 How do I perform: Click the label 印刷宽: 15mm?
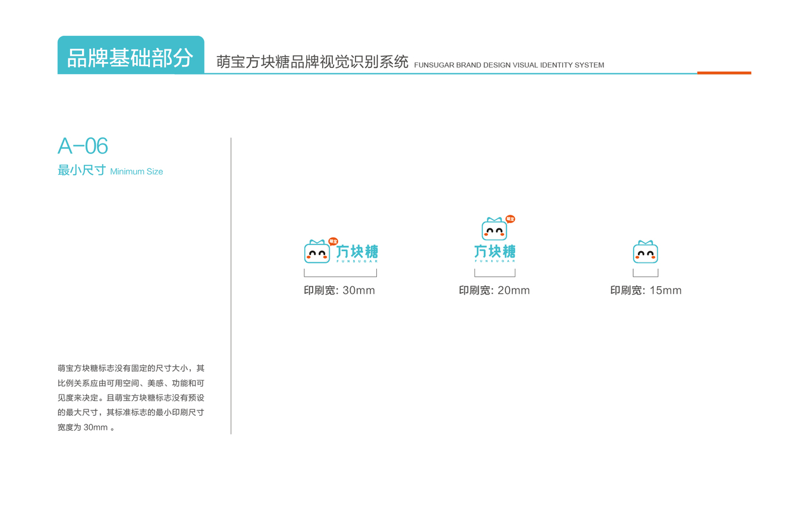[x=646, y=290]
